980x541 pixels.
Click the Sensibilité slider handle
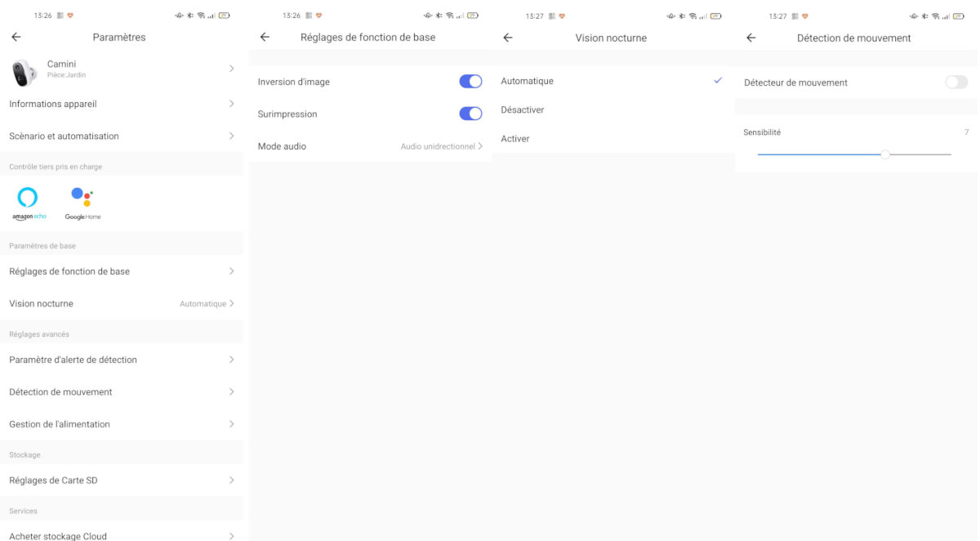click(885, 154)
